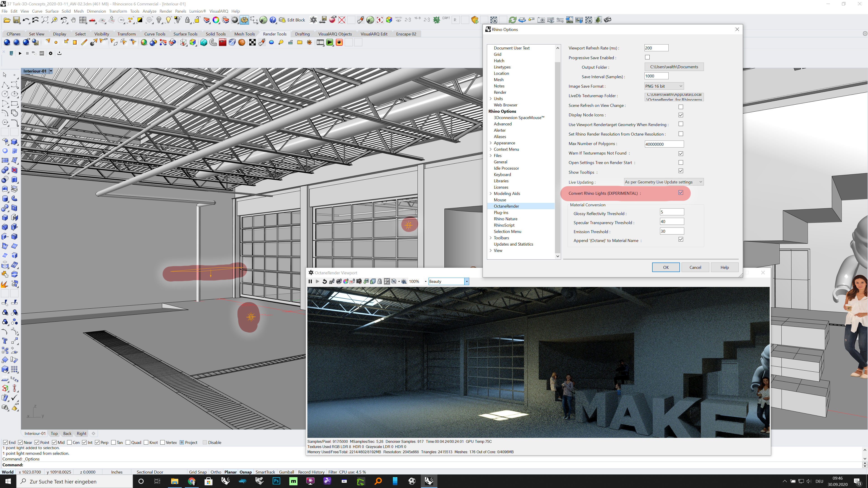This screenshot has width=868, height=488.
Task: Click the color wheel icon in main toolbar
Action: coord(216,20)
